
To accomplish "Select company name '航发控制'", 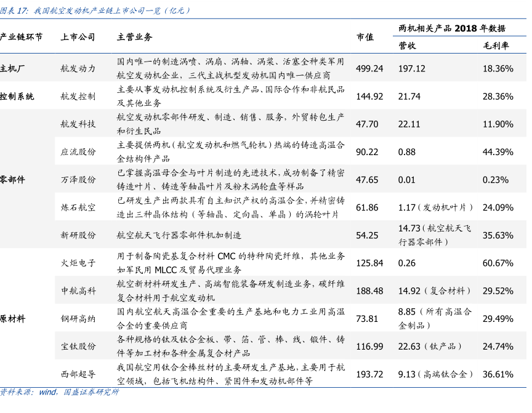I will pos(78,97).
